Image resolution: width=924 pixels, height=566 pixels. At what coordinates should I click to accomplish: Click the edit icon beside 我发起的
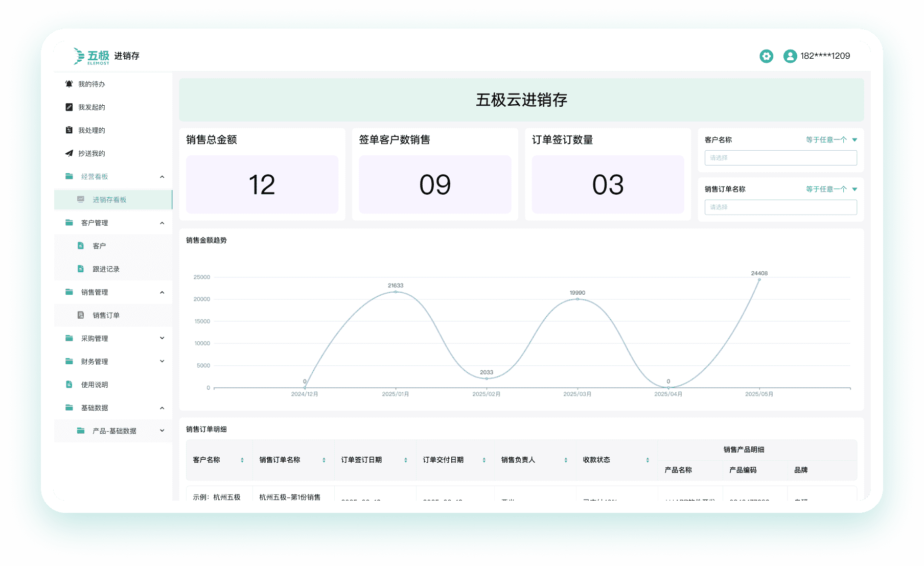69,107
